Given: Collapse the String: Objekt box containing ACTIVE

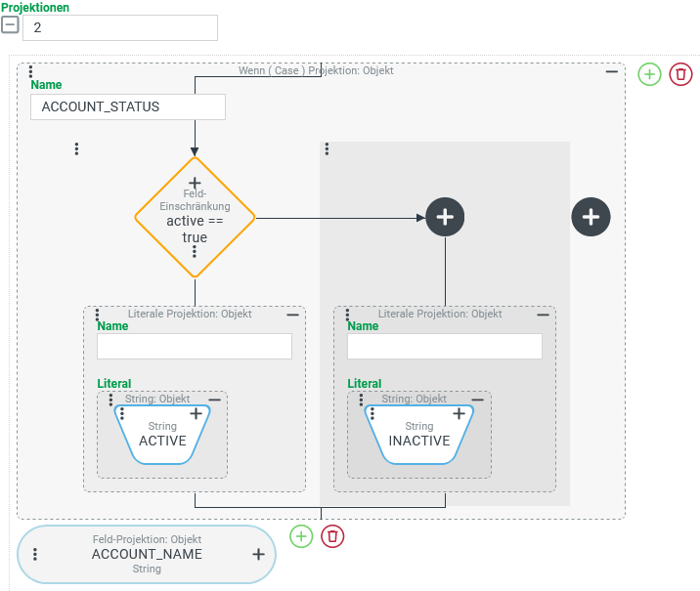Looking at the screenshot, I should click(x=215, y=400).
